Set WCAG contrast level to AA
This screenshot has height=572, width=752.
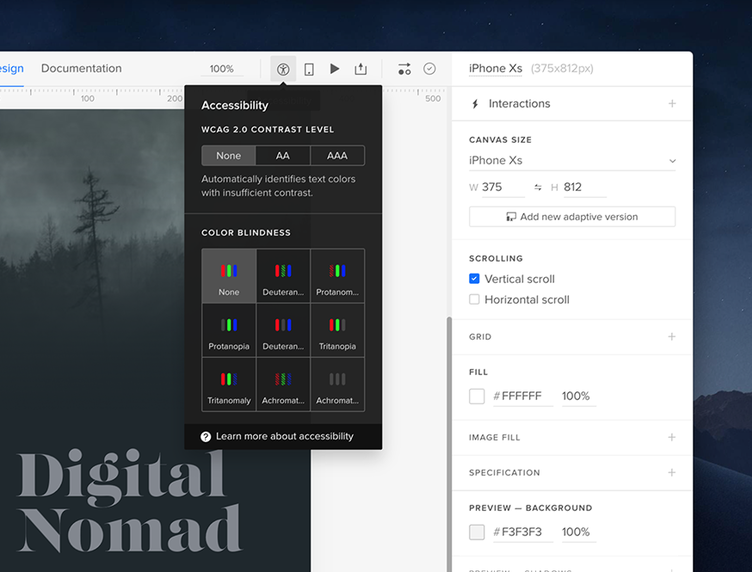pos(283,155)
